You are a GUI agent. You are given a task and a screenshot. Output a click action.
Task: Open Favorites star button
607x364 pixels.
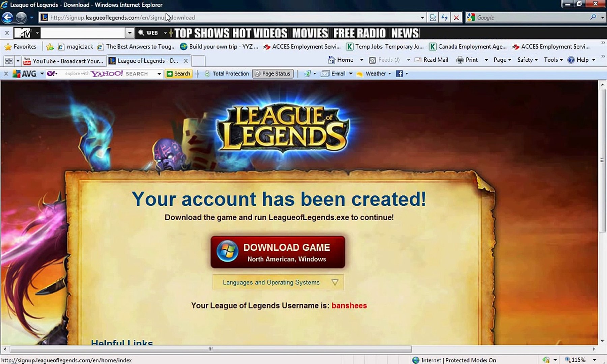click(x=21, y=47)
